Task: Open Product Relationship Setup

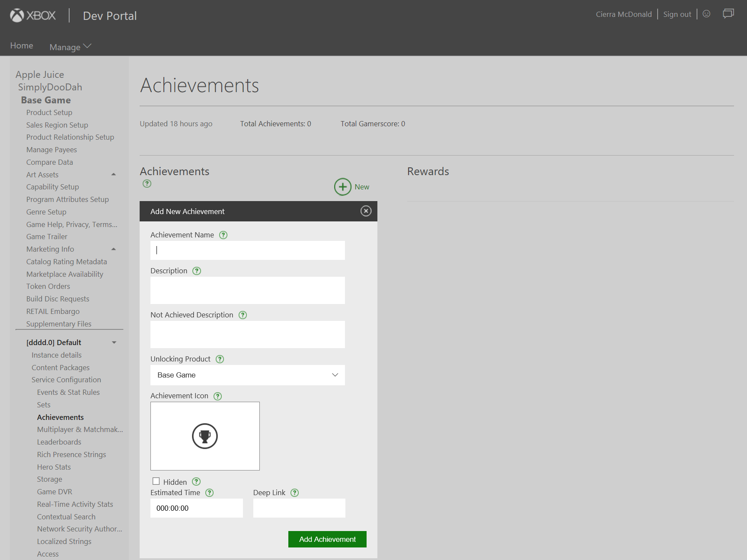Action: pos(70,137)
